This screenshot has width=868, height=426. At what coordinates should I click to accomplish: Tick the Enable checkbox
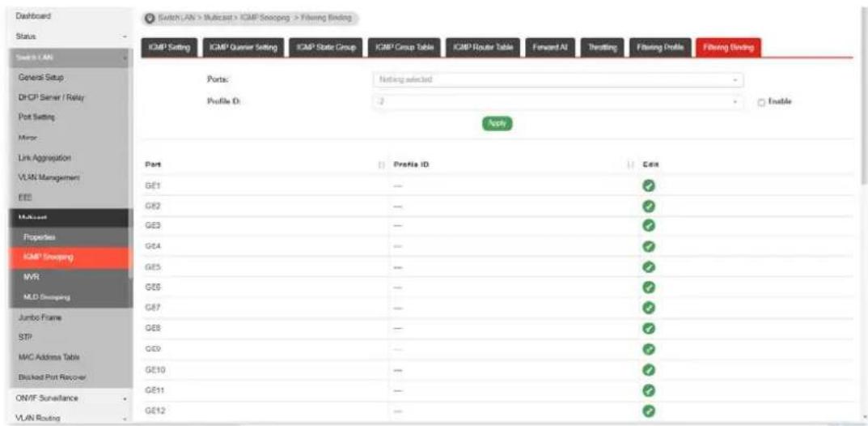point(762,103)
